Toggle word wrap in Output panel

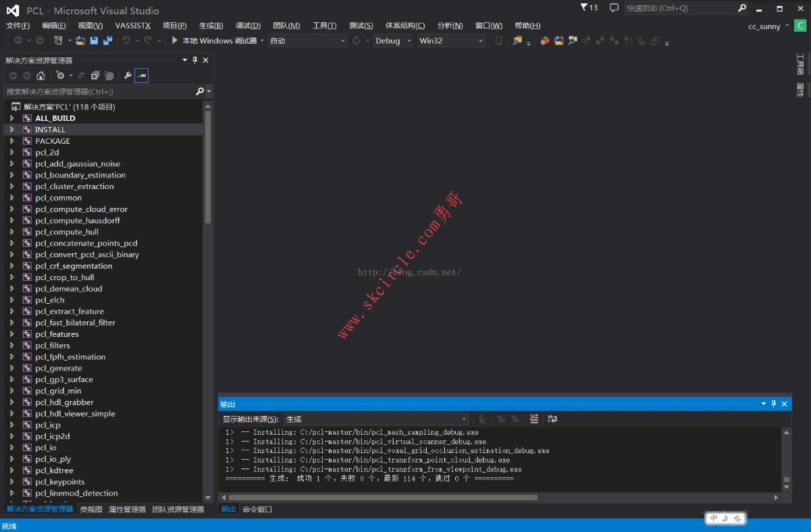[552, 419]
